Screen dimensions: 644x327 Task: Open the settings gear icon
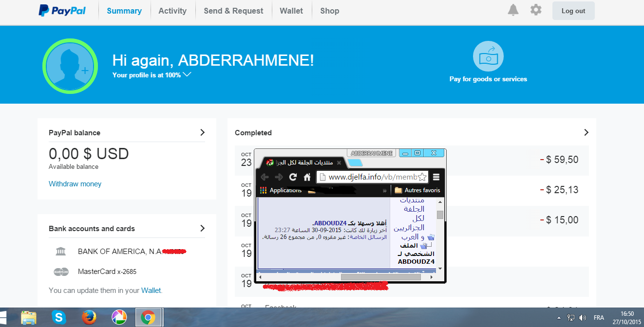536,10
